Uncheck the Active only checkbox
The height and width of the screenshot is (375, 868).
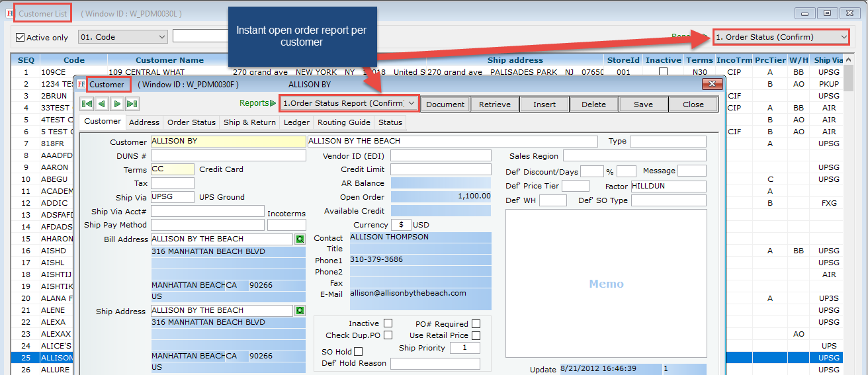21,38
